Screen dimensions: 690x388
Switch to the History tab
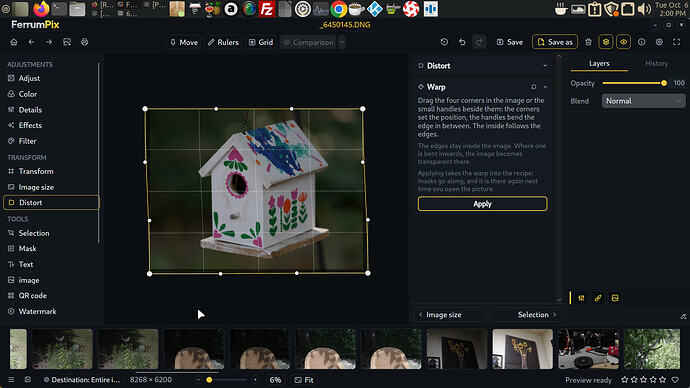(x=657, y=63)
